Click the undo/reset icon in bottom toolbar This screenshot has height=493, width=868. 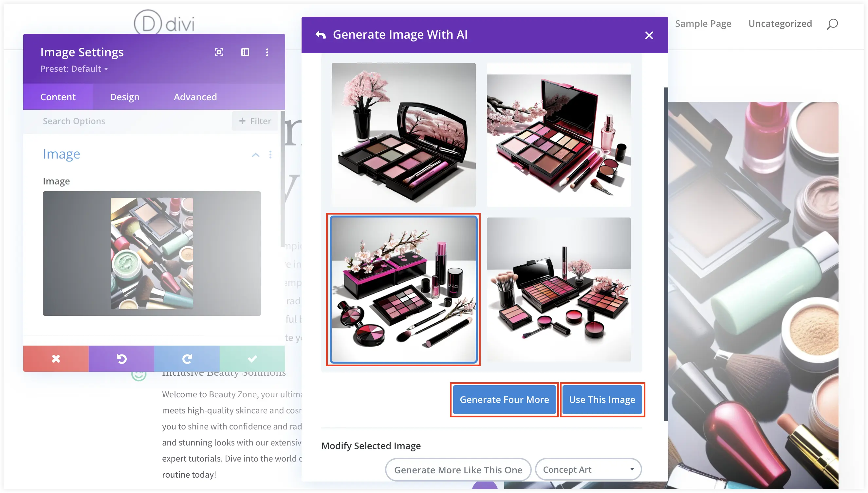121,358
